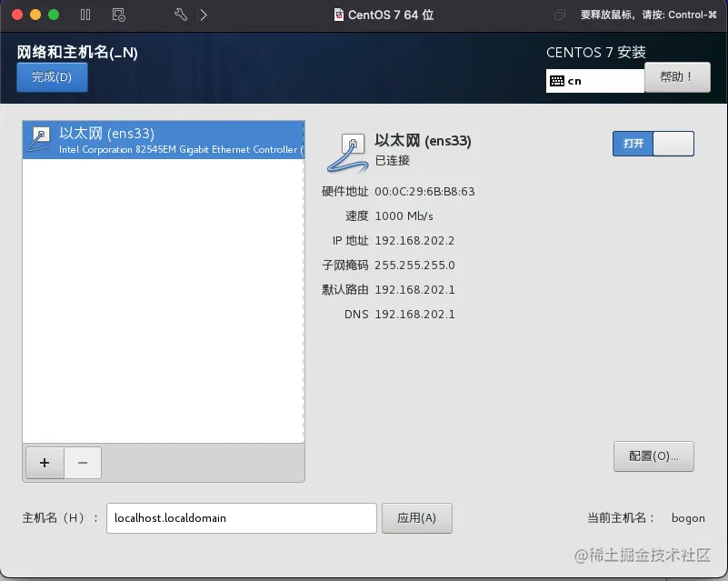Select 以太网 (ens33) in device list

click(164, 140)
